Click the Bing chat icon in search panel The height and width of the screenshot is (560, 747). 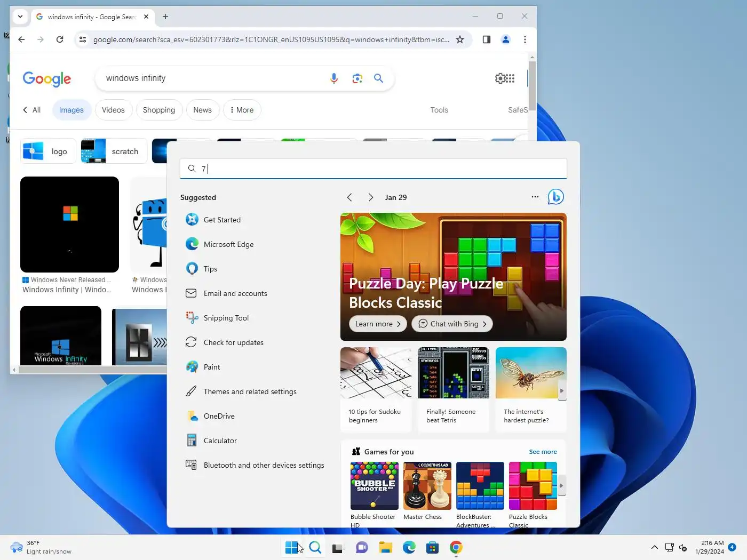tap(555, 197)
